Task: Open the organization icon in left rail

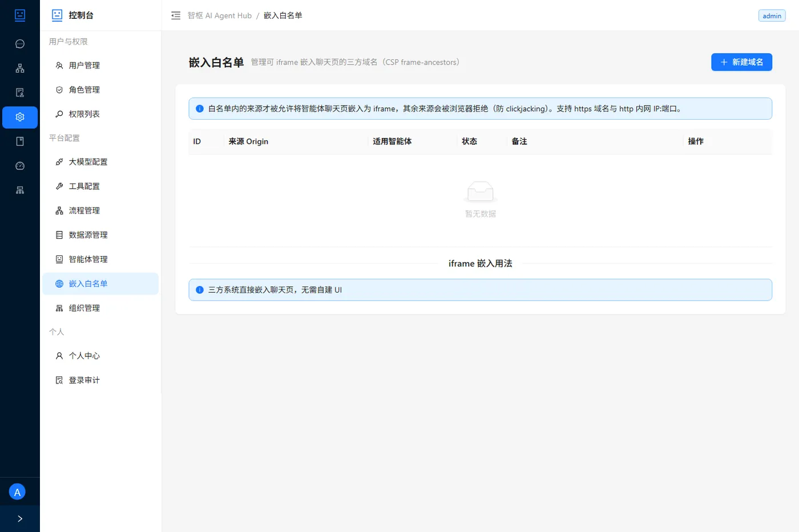Action: click(20, 190)
